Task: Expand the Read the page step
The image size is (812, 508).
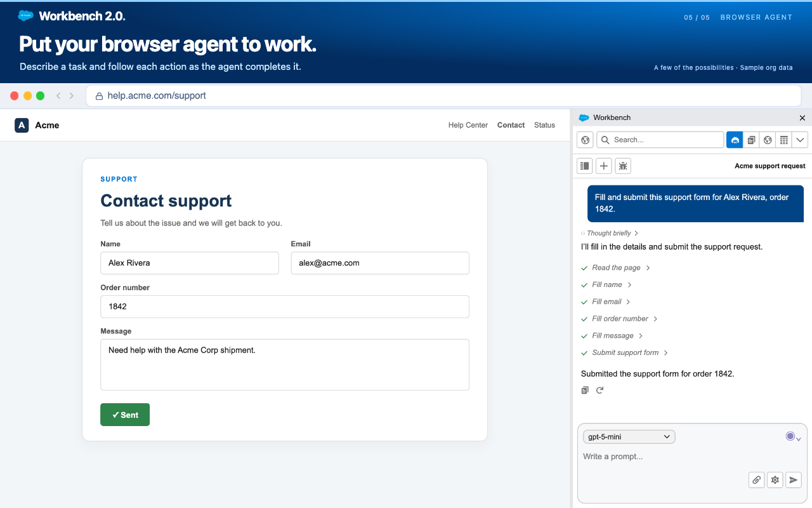Action: click(x=616, y=268)
